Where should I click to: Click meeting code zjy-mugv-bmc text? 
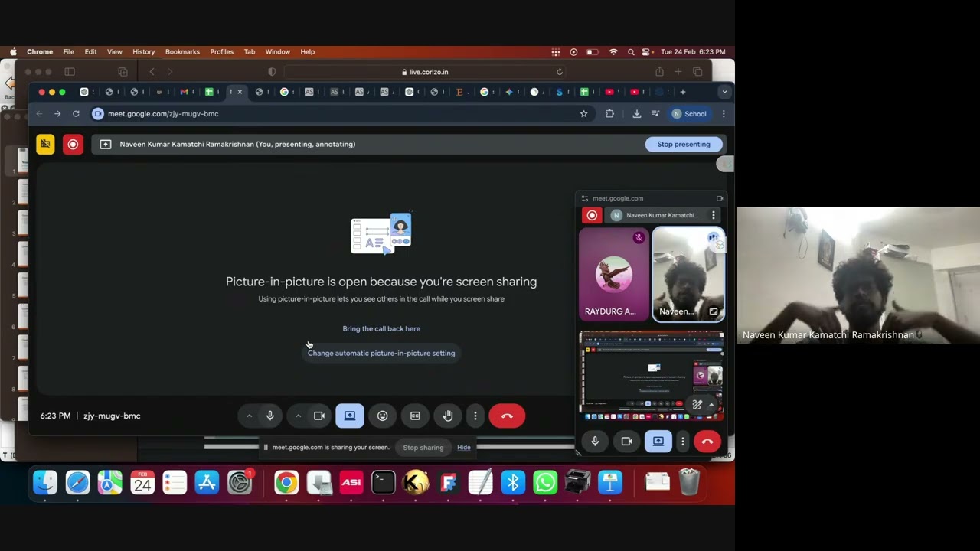(112, 416)
